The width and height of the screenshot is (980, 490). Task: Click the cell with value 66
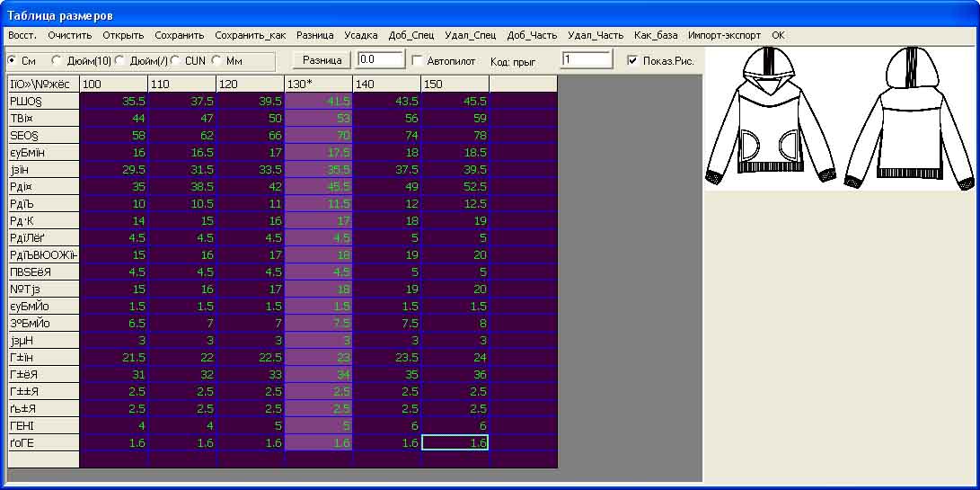pos(250,135)
